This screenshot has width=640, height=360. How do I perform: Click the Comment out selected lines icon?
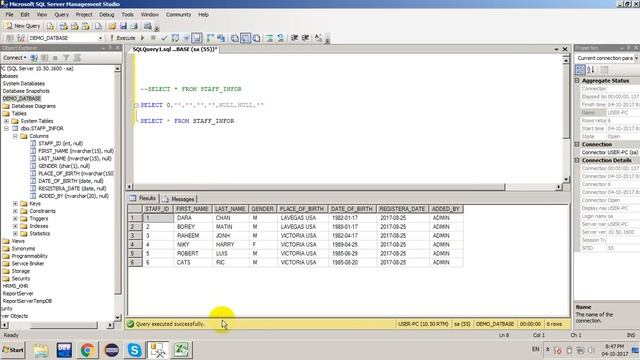click(x=269, y=38)
